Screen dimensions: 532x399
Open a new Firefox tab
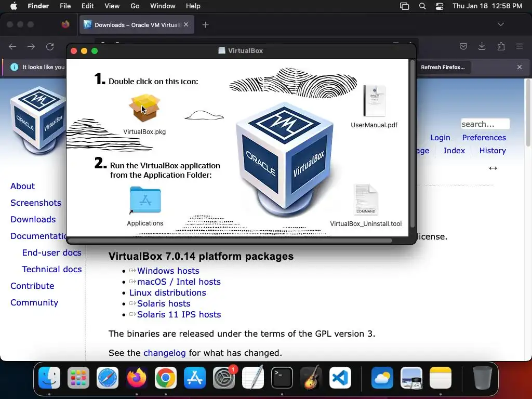205,25
